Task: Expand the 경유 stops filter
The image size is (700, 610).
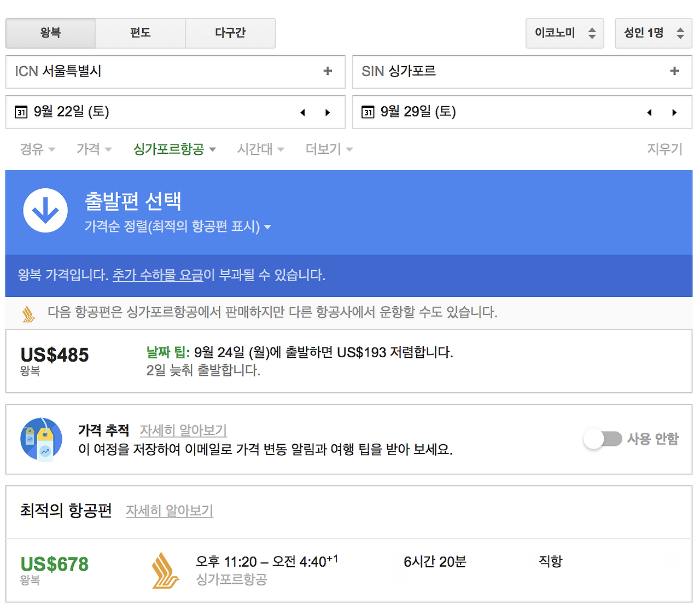Action: click(x=38, y=149)
